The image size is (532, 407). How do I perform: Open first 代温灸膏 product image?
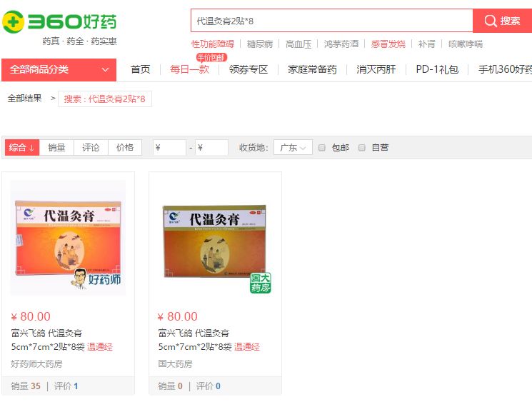pos(68,237)
